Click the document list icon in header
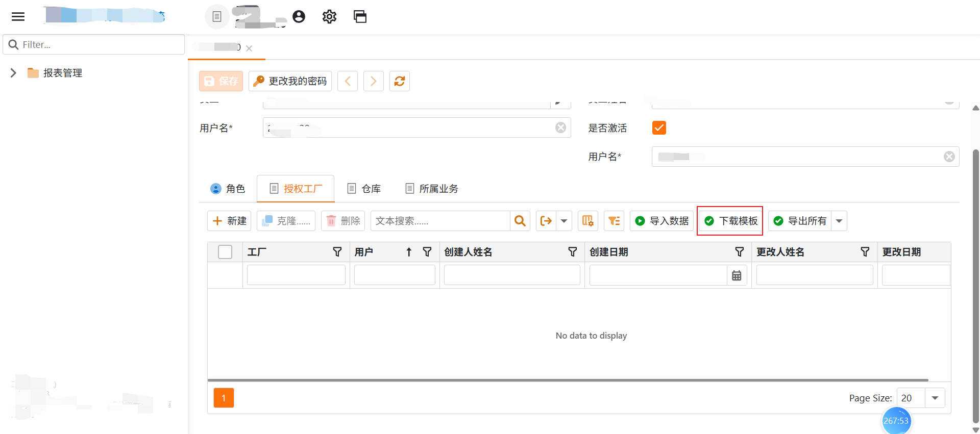This screenshot has width=980, height=434. coord(217,17)
